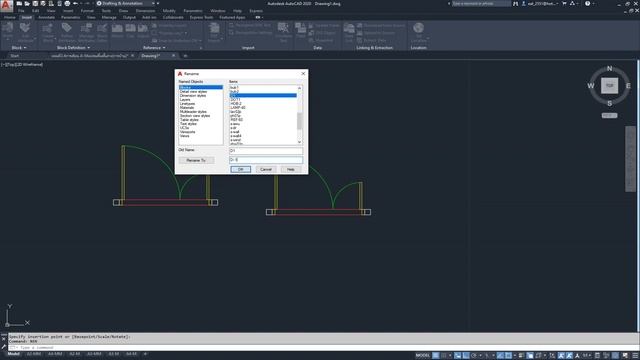This screenshot has width=640, height=360.
Task: Click the Items list scroll up arrow
Action: click(x=300, y=88)
